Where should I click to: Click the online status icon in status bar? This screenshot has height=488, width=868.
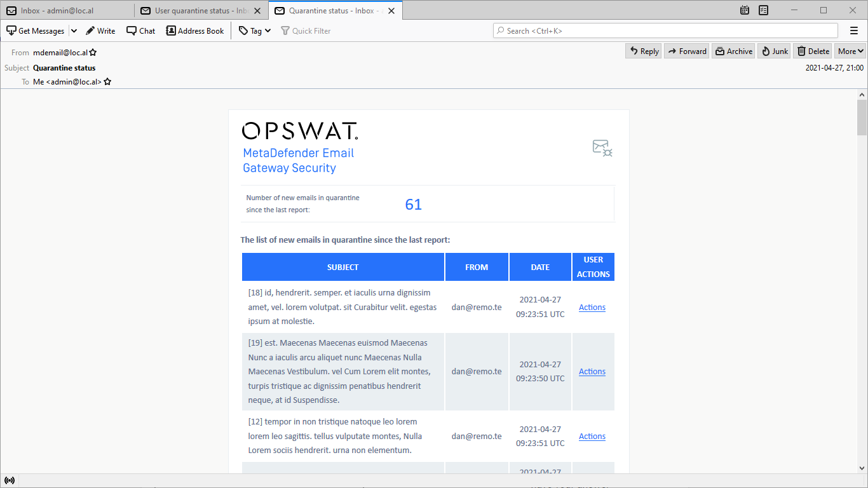pos(9,480)
